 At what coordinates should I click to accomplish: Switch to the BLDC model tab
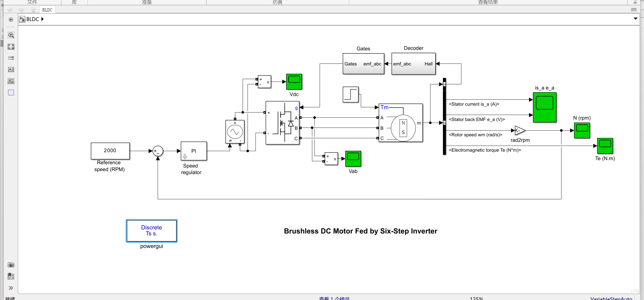47,10
